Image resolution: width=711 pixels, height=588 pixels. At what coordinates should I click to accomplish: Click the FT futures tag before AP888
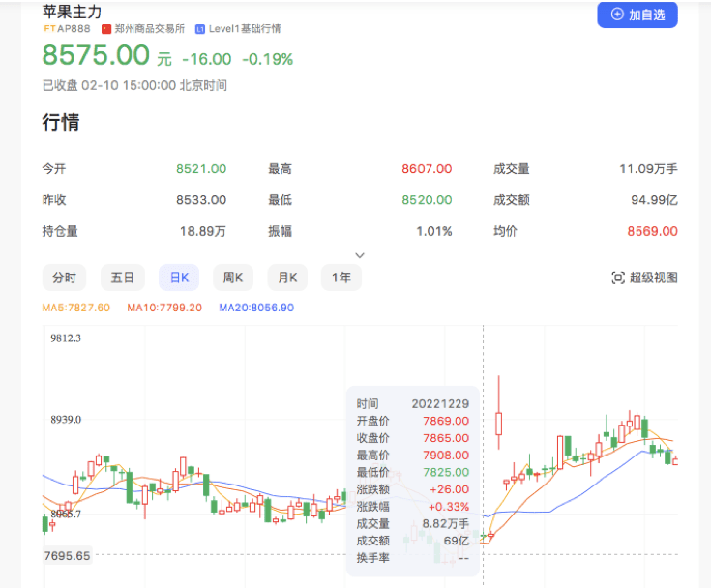pyautogui.click(x=50, y=29)
